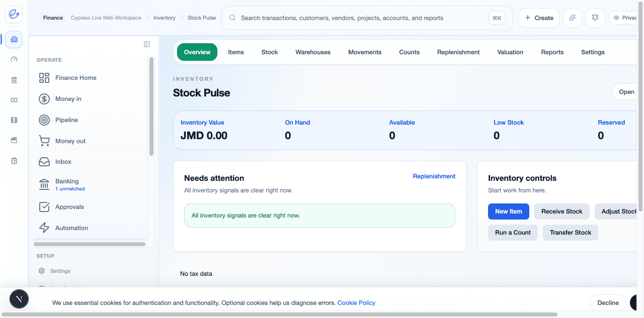Click the Cypress Live Web Workspace breadcrumb
This screenshot has width=644, height=318.
106,18
